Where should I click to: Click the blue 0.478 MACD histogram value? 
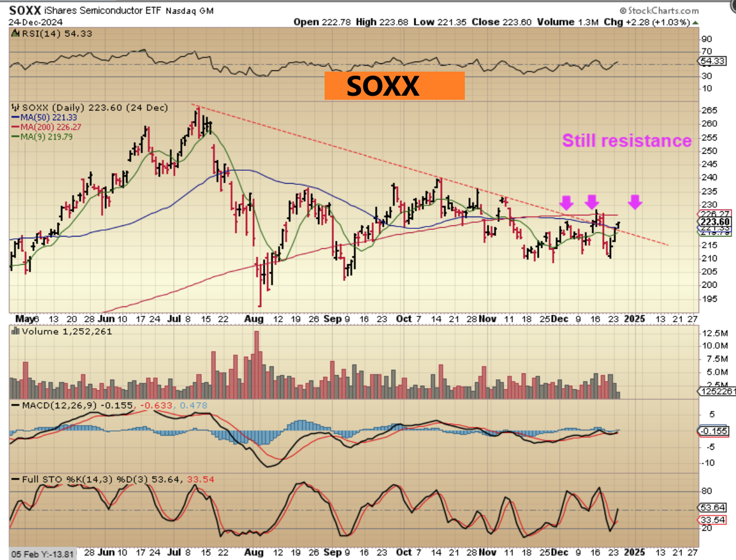pos(194,406)
